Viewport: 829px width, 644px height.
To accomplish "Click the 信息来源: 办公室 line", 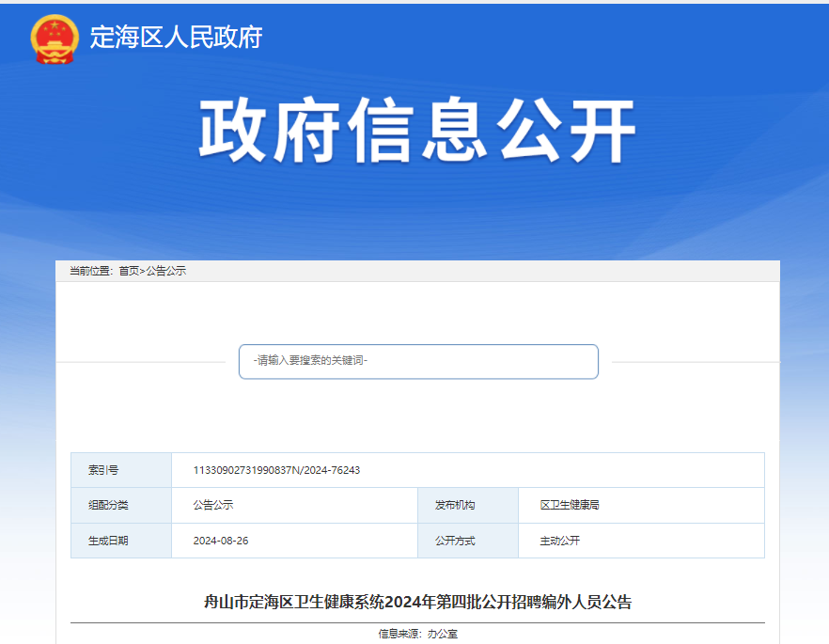I will pyautogui.click(x=417, y=634).
